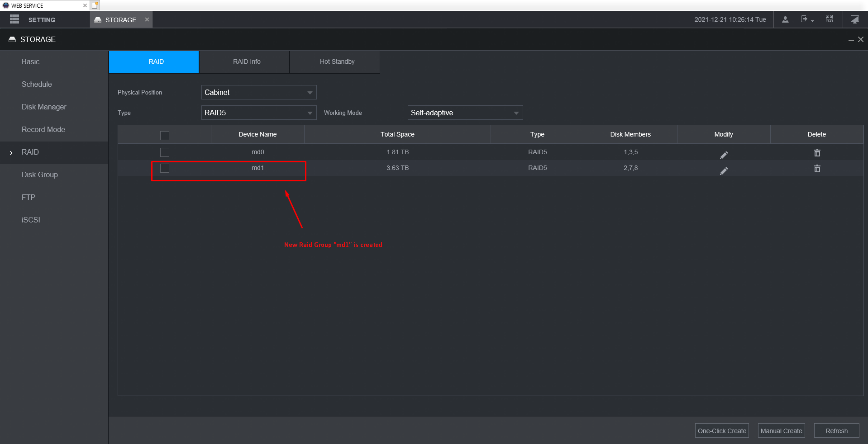Image resolution: width=868 pixels, height=444 pixels.
Task: Check the md1 row checkbox
Action: tap(165, 168)
